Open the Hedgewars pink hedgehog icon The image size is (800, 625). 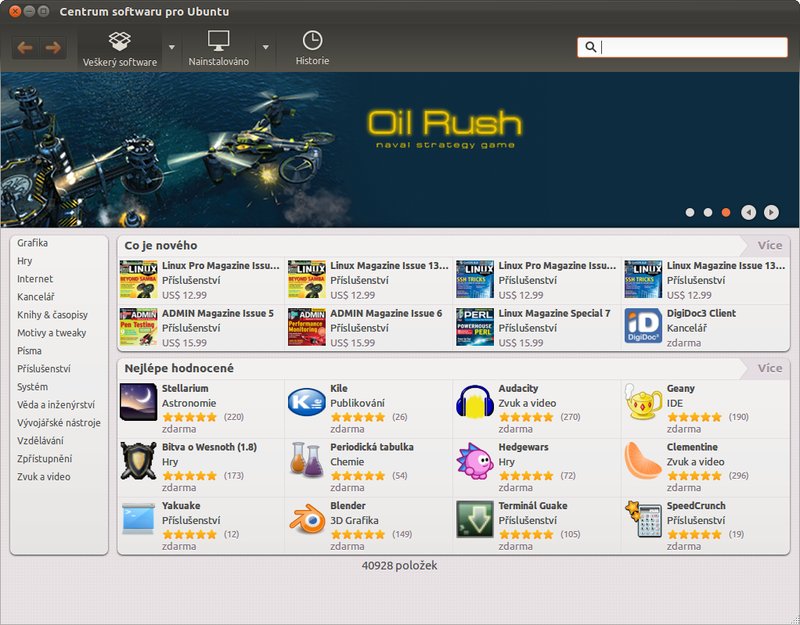coord(475,461)
